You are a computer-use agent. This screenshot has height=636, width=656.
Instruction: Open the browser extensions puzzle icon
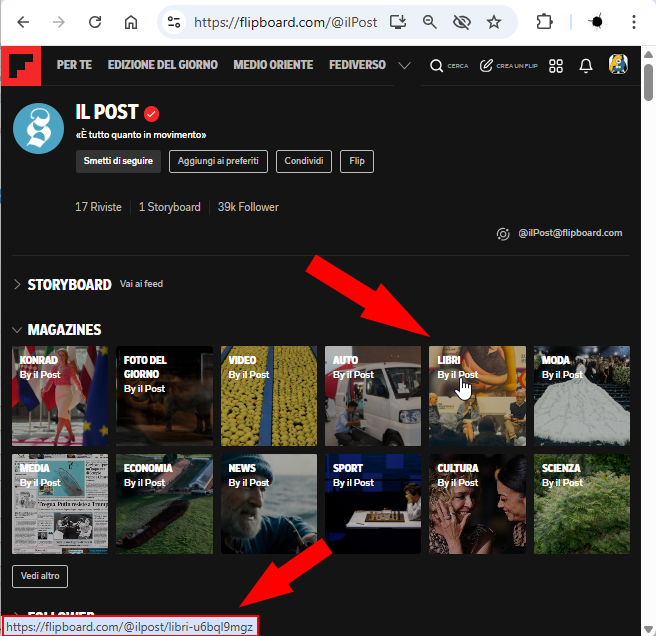point(544,22)
